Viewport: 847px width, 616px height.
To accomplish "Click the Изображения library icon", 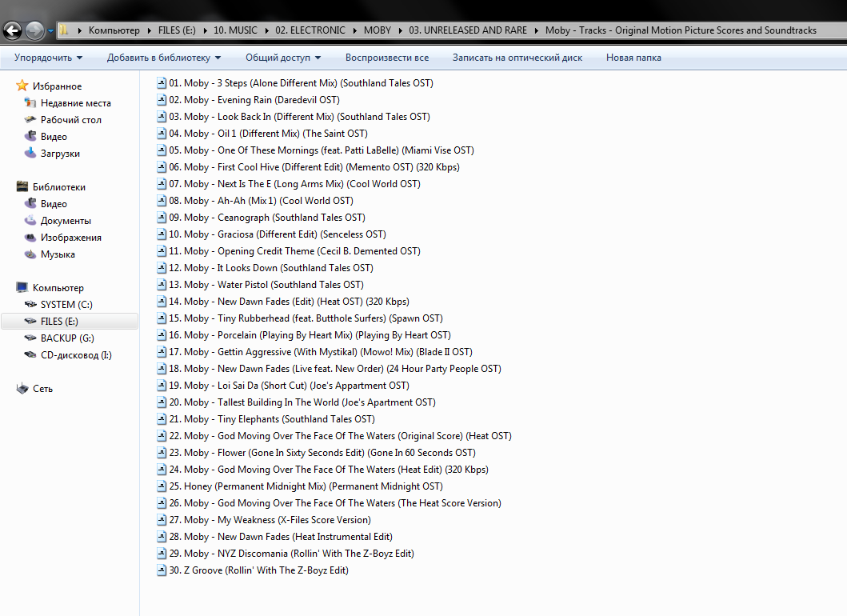I will pos(30,237).
